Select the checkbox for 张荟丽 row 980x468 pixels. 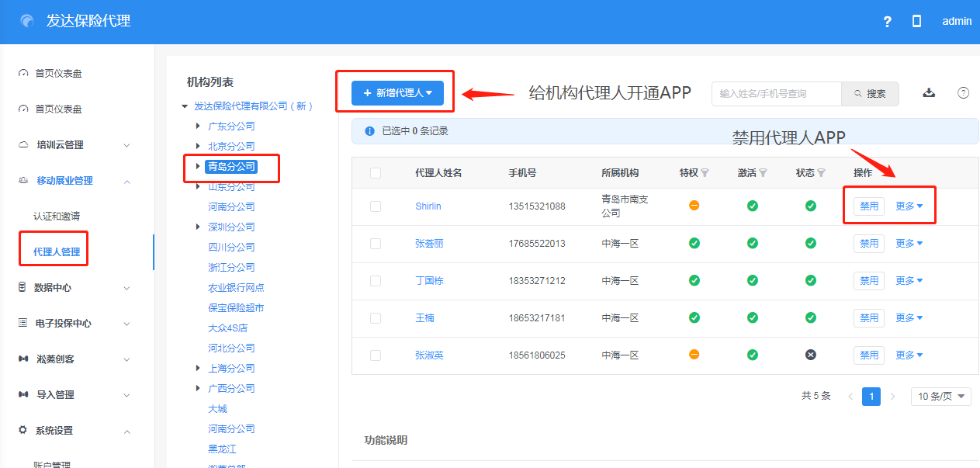pyautogui.click(x=376, y=244)
